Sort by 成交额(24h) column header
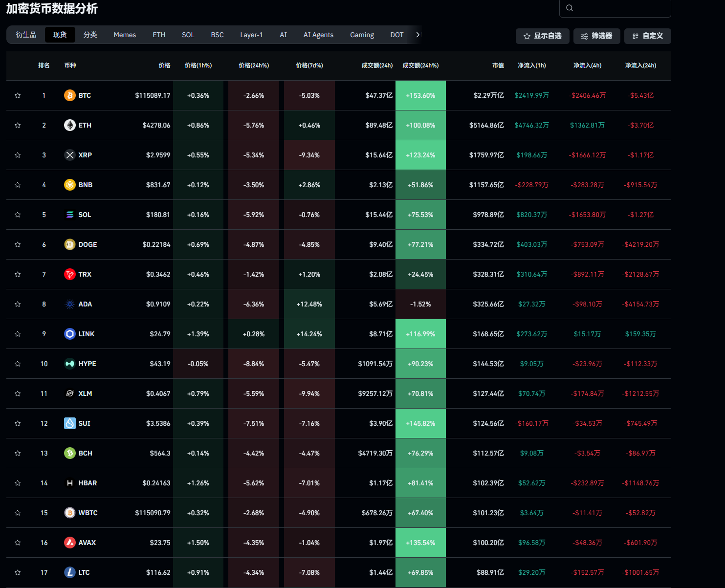Viewport: 725px width, 588px height. click(x=377, y=65)
